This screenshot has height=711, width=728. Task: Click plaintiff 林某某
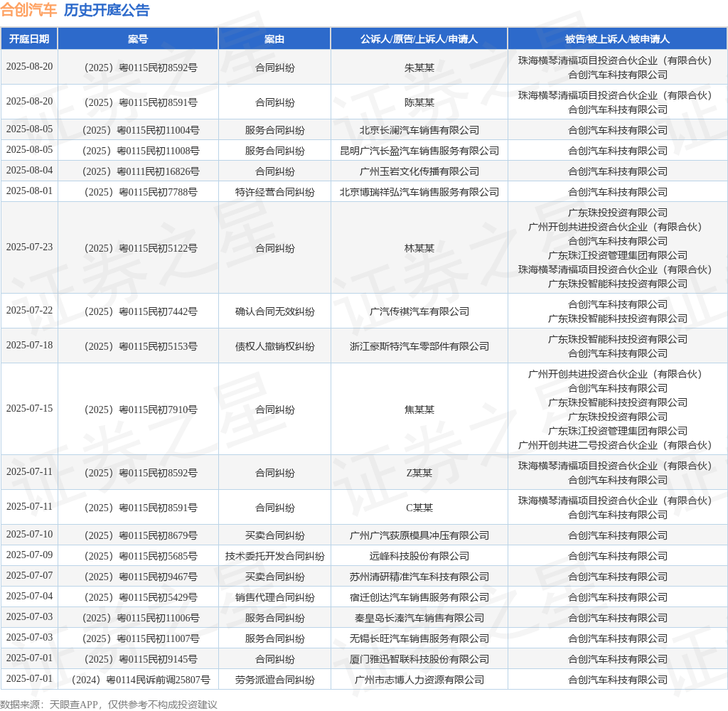click(419, 248)
